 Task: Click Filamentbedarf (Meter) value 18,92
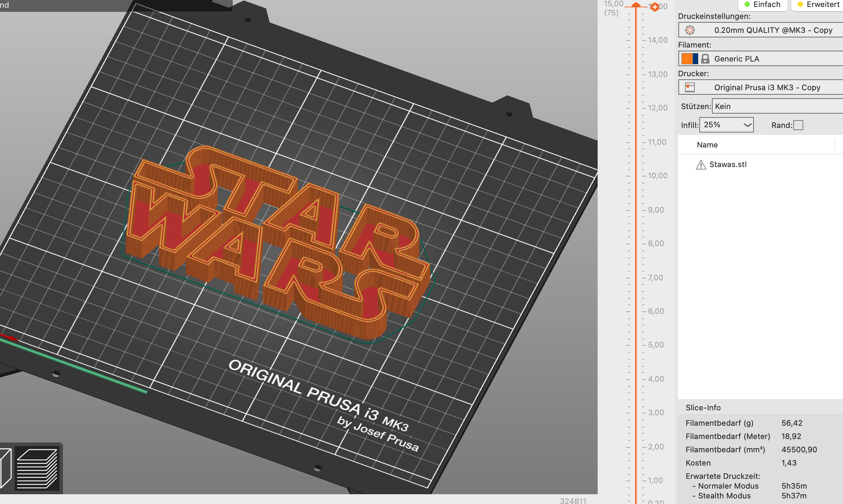pyautogui.click(x=791, y=437)
